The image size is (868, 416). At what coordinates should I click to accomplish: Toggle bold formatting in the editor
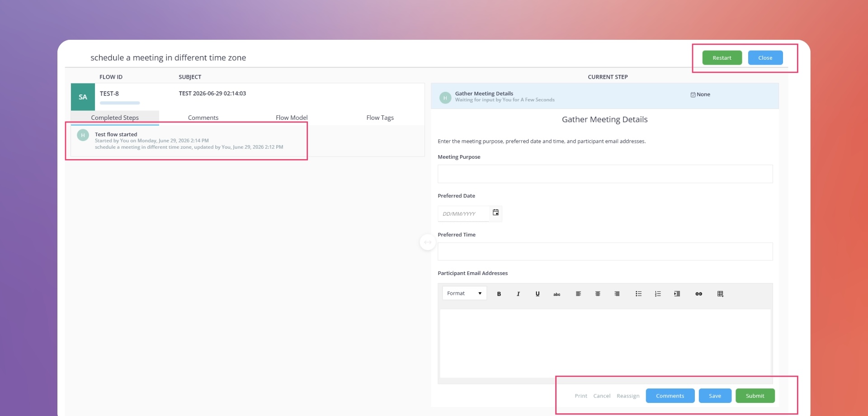[x=499, y=294]
